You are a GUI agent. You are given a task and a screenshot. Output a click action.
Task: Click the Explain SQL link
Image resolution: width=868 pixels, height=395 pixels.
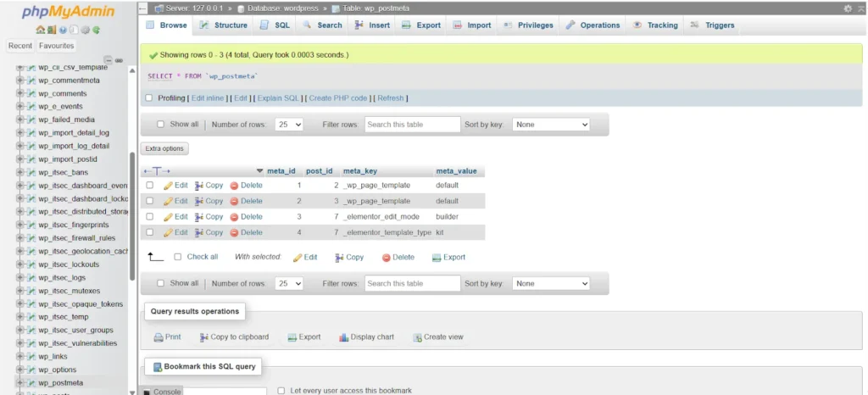click(278, 98)
